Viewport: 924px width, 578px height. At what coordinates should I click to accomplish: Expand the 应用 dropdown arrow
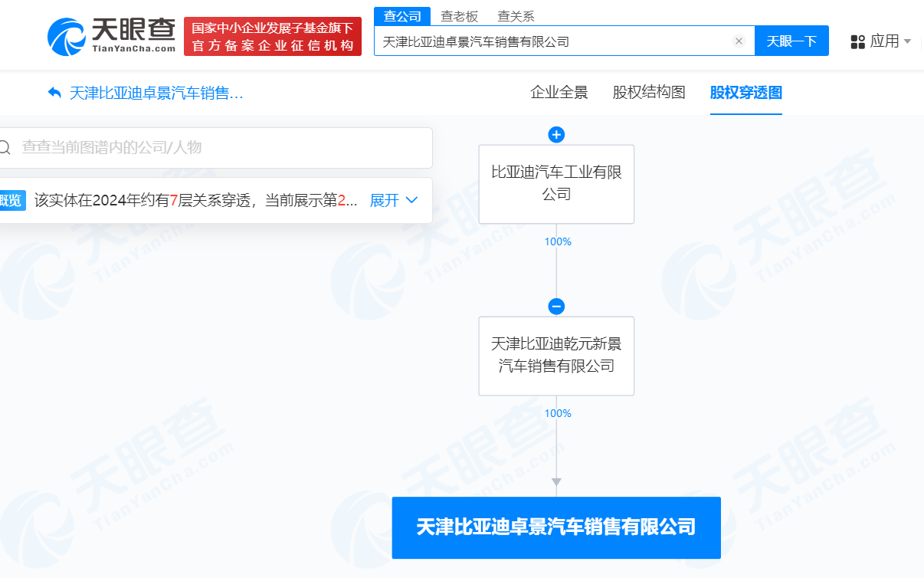(907, 41)
